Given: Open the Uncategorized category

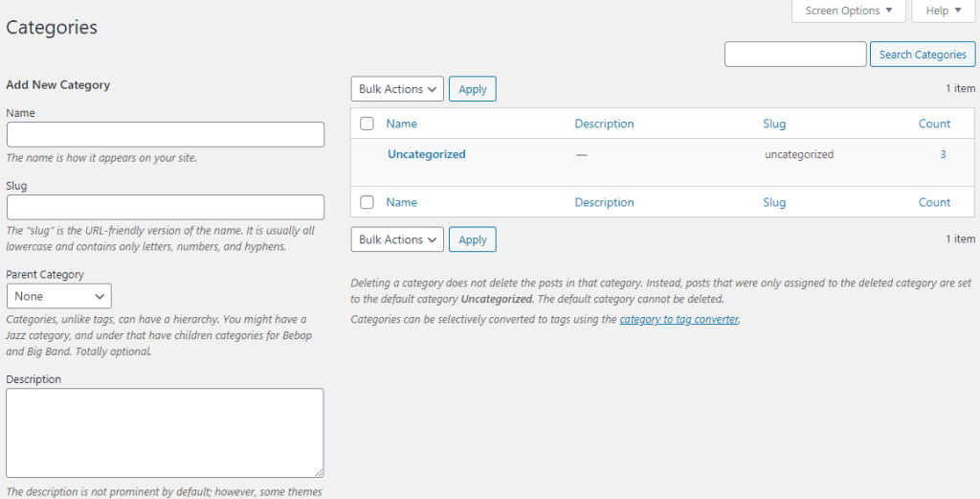Looking at the screenshot, I should [426, 154].
